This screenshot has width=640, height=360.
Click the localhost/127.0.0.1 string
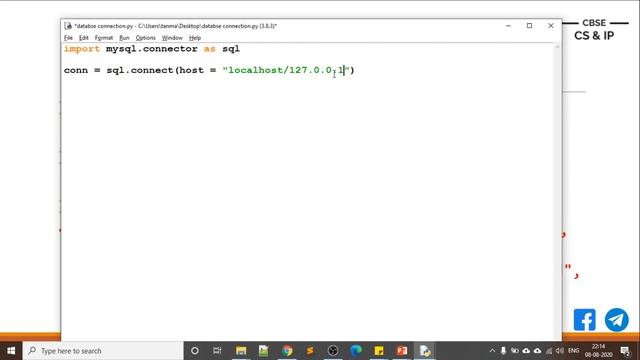pos(286,70)
